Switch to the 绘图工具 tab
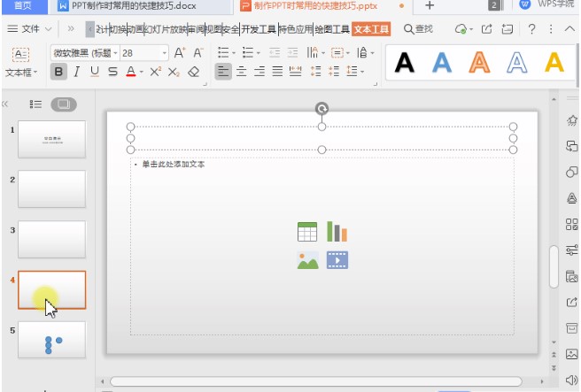Screen dimensions: 581x392 point(332,29)
